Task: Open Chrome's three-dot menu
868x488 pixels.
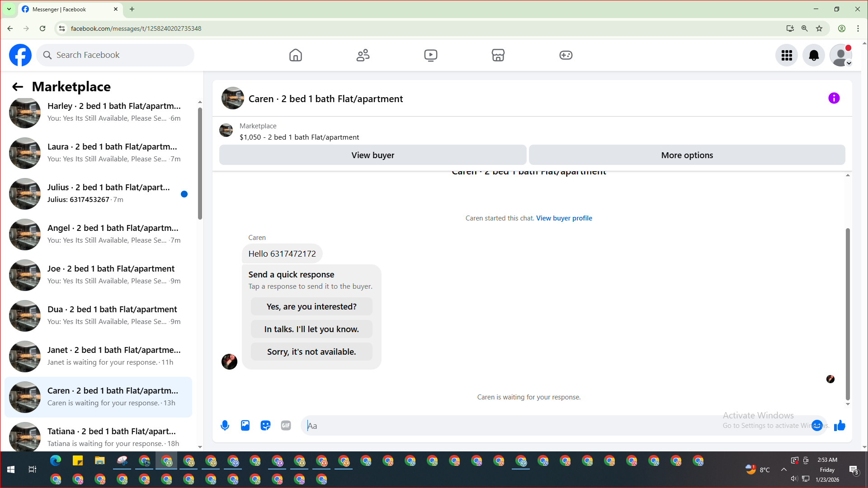Action: (858, 28)
